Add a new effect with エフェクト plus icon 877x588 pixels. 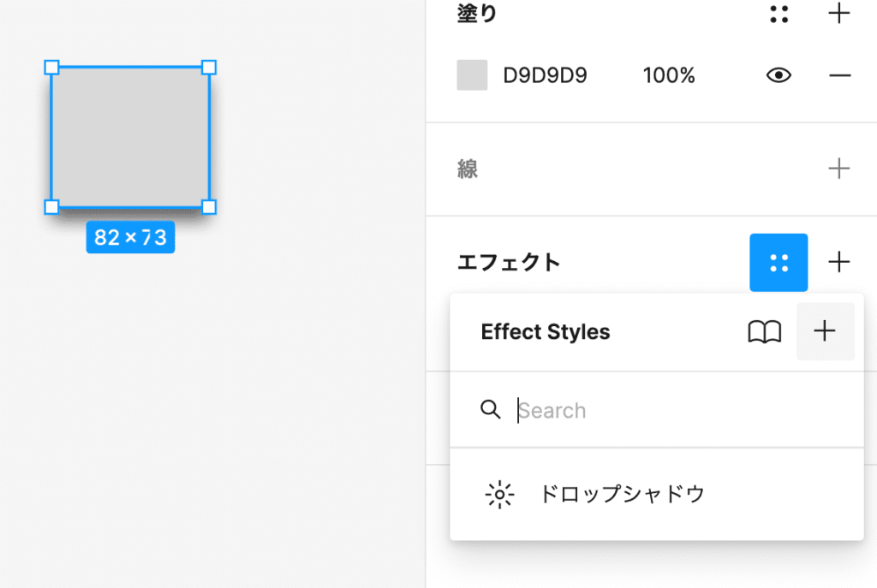pyautogui.click(x=839, y=262)
